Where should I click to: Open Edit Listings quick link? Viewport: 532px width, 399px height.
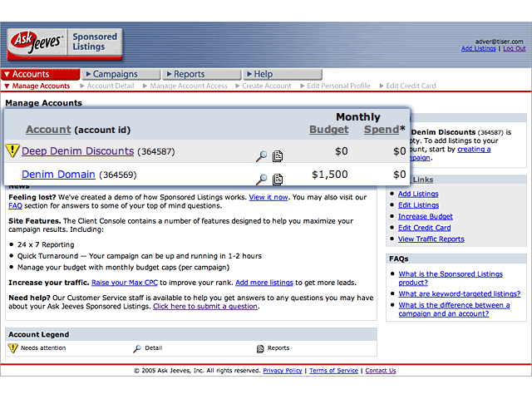coord(418,205)
